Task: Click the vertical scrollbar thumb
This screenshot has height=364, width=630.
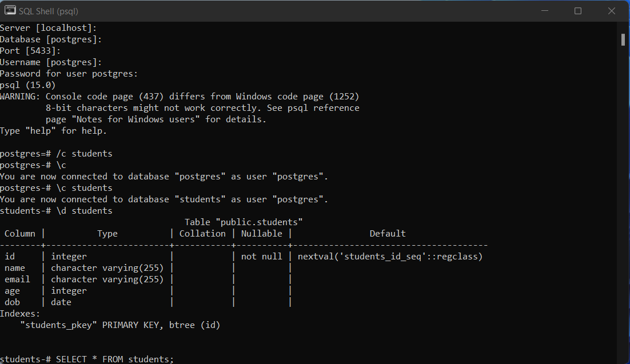Action: (623, 39)
